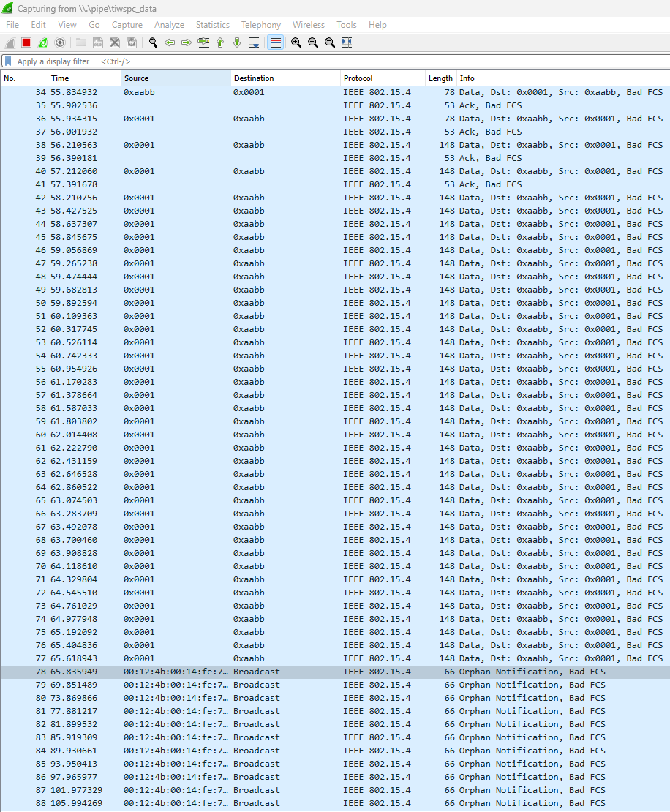Screen dimensions: 670x812
Task: Click the greyed reload capture file icon
Action: click(x=132, y=42)
